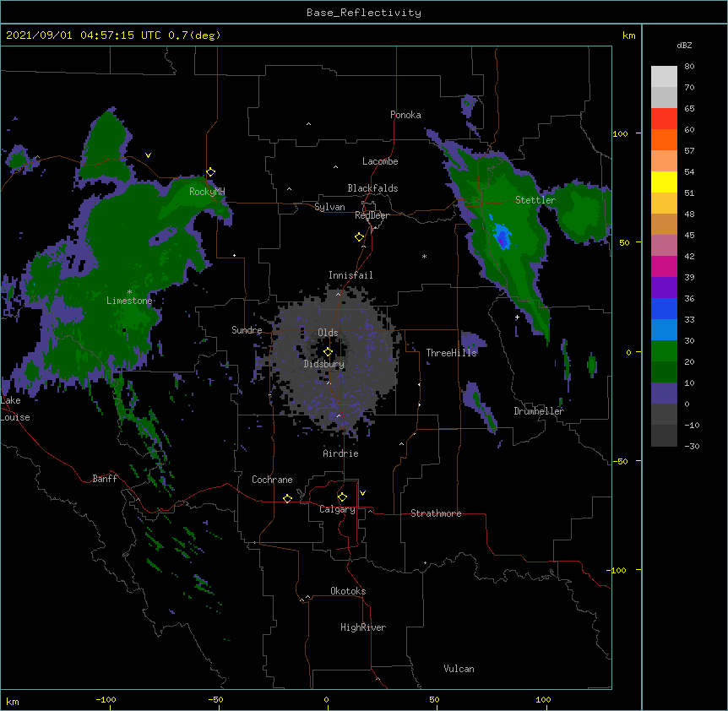Click the Olds city label
This screenshot has width=728, height=711.
328,333
